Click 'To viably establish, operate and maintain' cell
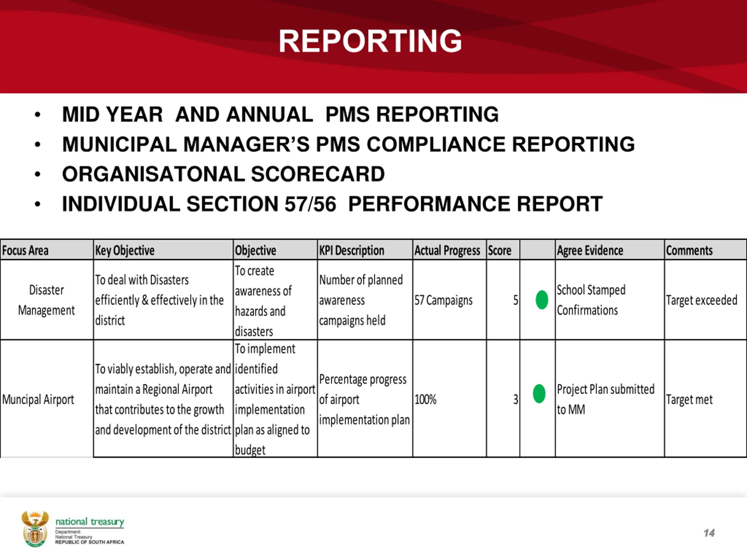The height and width of the screenshot is (560, 747). pos(163,399)
